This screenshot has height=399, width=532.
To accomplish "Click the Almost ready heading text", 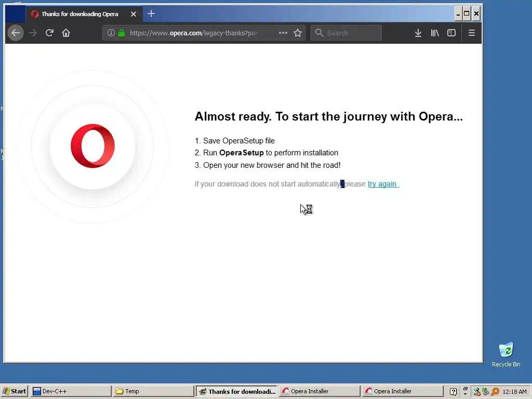I will [328, 116].
